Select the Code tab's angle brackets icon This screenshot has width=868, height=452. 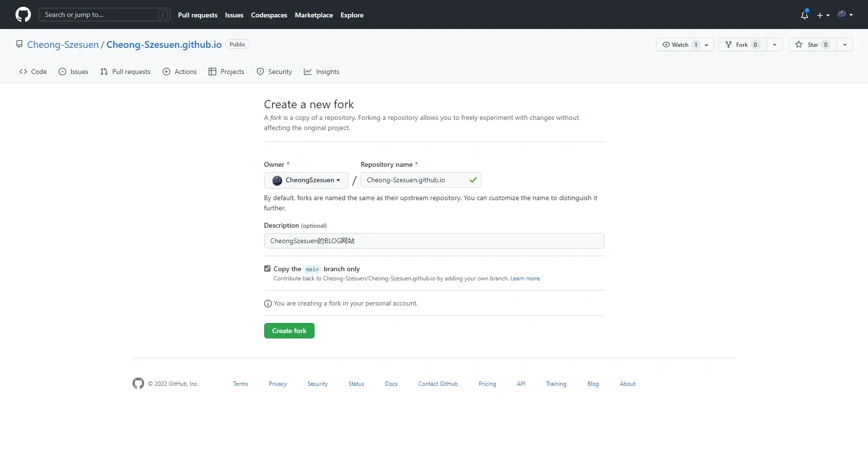click(x=23, y=72)
